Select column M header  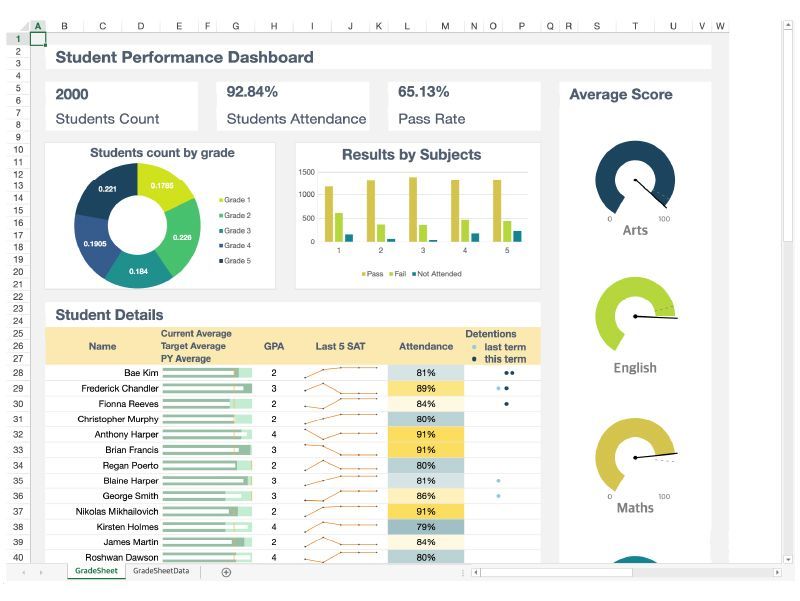point(445,26)
